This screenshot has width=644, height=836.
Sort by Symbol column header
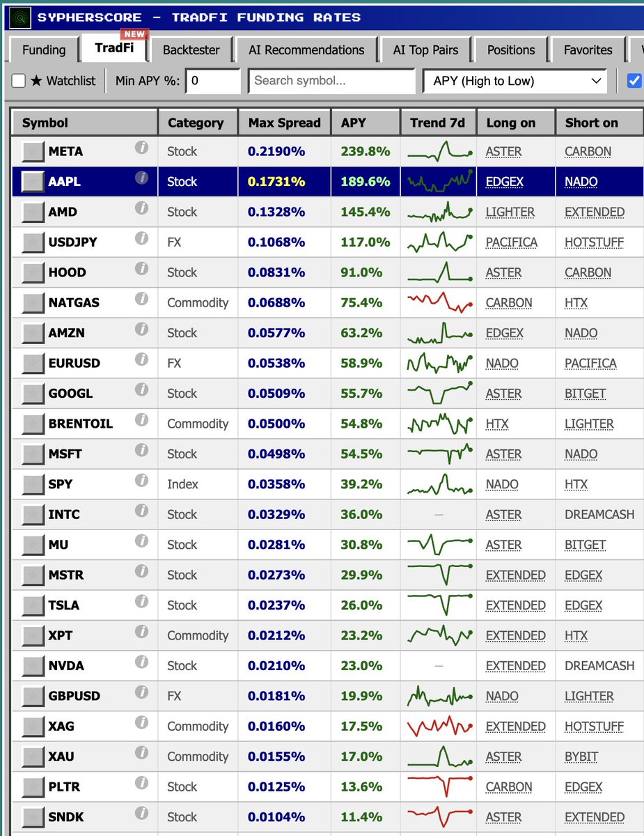84,123
